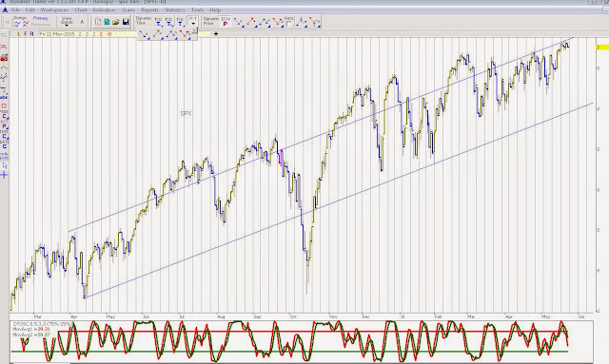The height and width of the screenshot is (364, 609).
Task: Select the red rectangle tool
Action: tap(4, 105)
